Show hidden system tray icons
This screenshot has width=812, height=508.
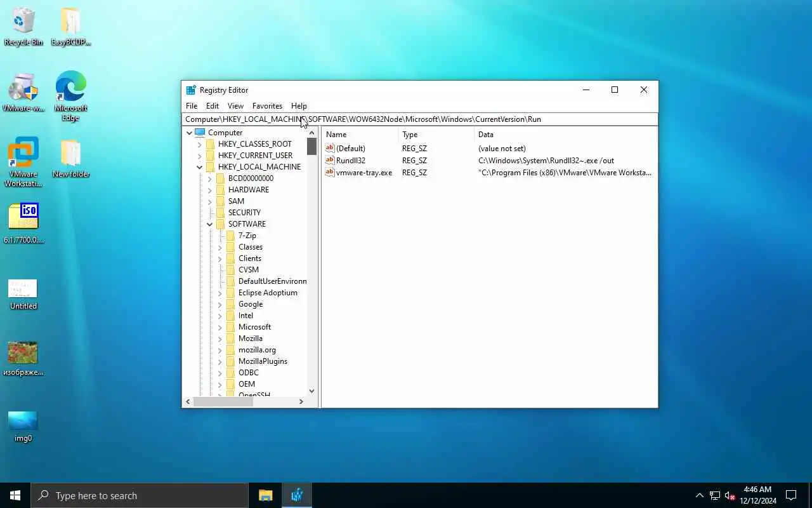[x=699, y=495]
